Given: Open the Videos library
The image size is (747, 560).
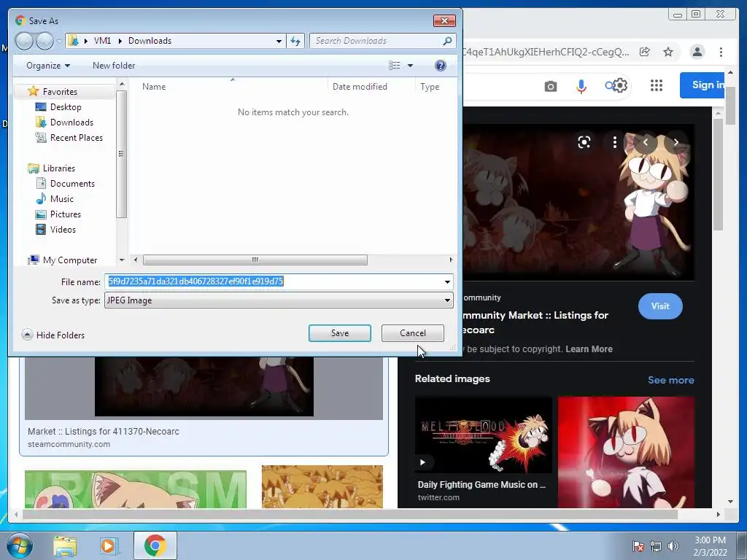Looking at the screenshot, I should pos(63,229).
